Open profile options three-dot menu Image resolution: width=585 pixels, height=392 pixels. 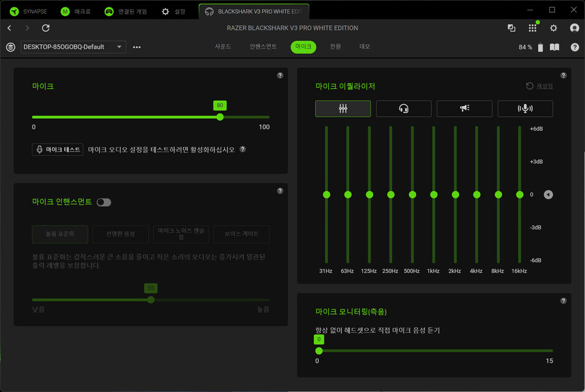pyautogui.click(x=137, y=47)
